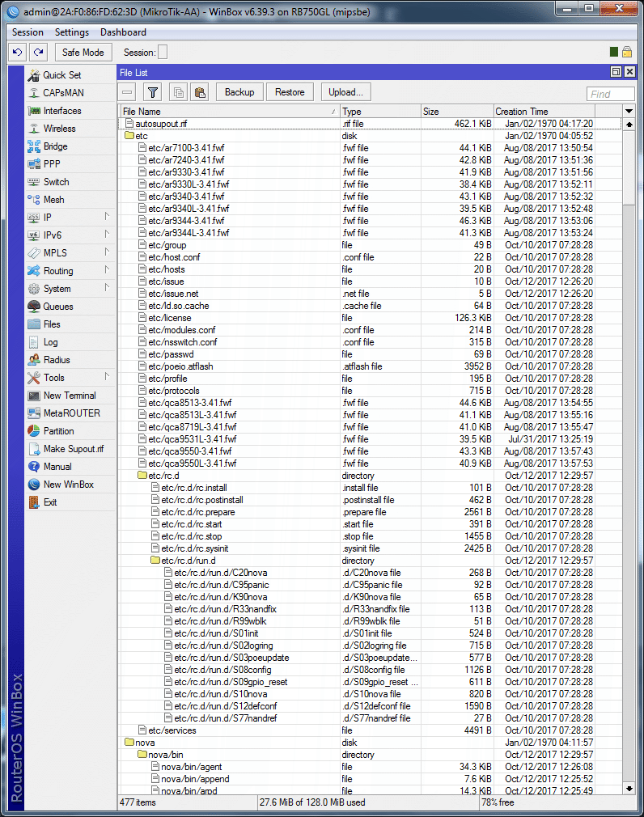Viewport: 644px width, 817px height.
Task: Click the Upload... button
Action: pos(346,92)
